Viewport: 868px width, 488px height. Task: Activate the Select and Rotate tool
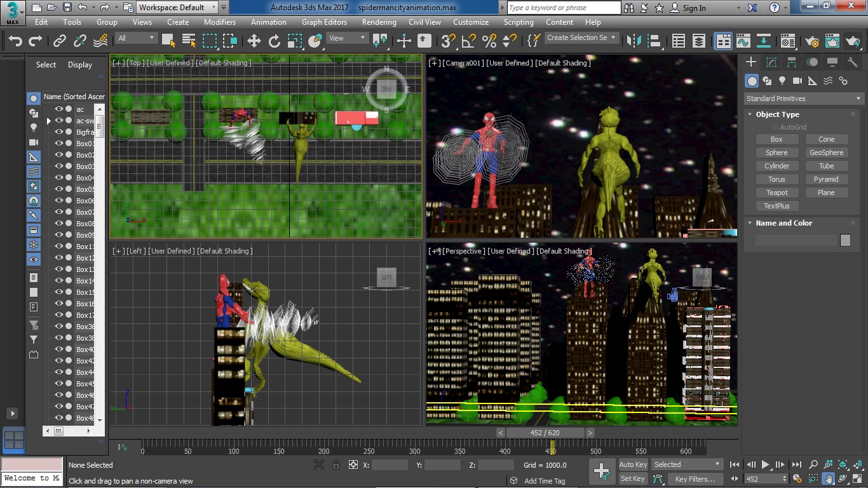coord(275,41)
